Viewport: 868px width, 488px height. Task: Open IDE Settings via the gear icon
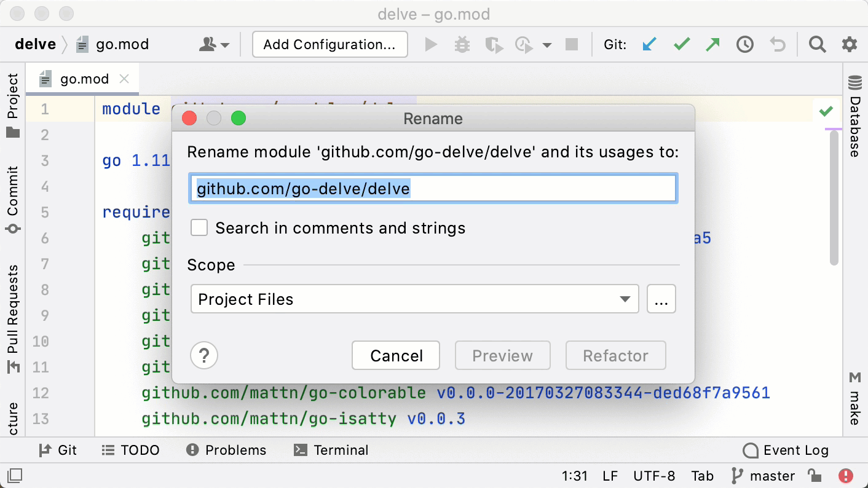pyautogui.click(x=850, y=44)
